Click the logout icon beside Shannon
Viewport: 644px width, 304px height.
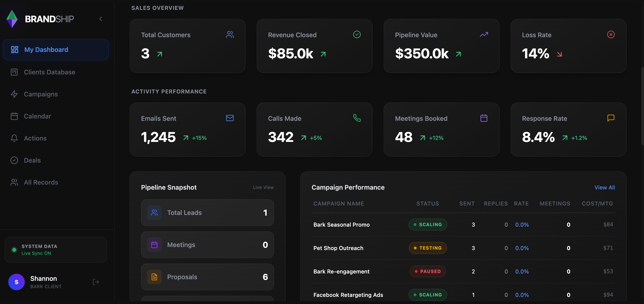click(x=96, y=282)
